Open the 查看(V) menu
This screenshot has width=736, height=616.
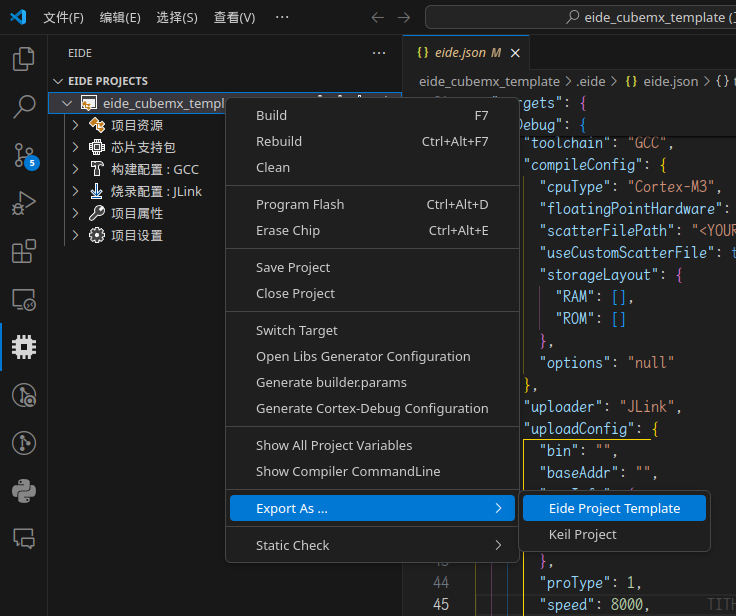(234, 18)
